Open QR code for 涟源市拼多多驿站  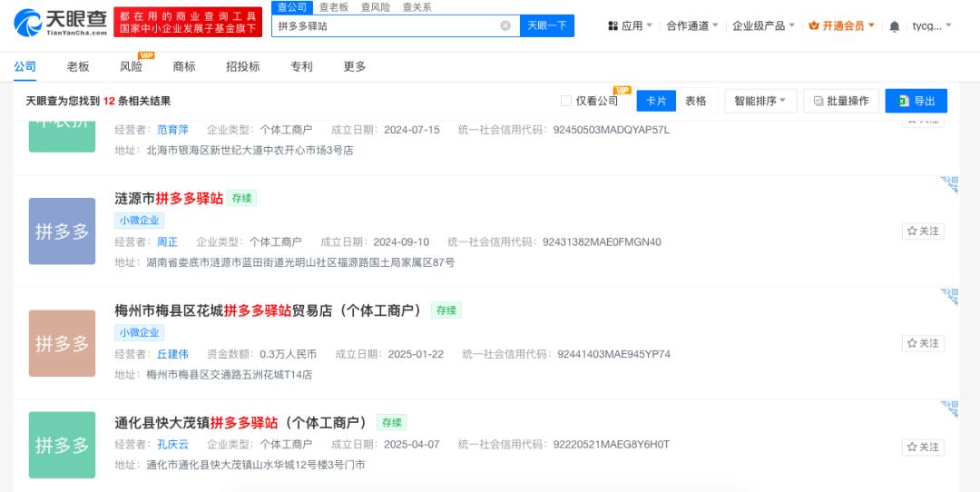949,185
